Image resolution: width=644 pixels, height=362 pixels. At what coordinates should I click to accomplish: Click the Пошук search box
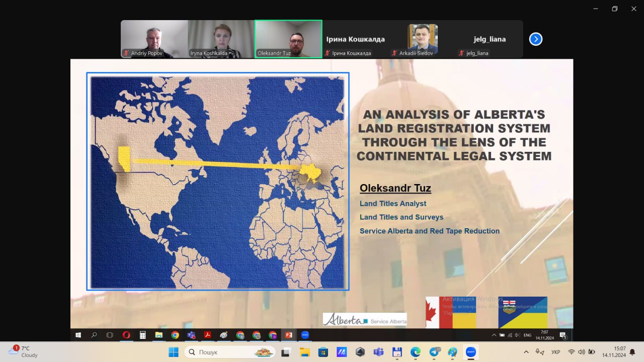tap(230, 352)
